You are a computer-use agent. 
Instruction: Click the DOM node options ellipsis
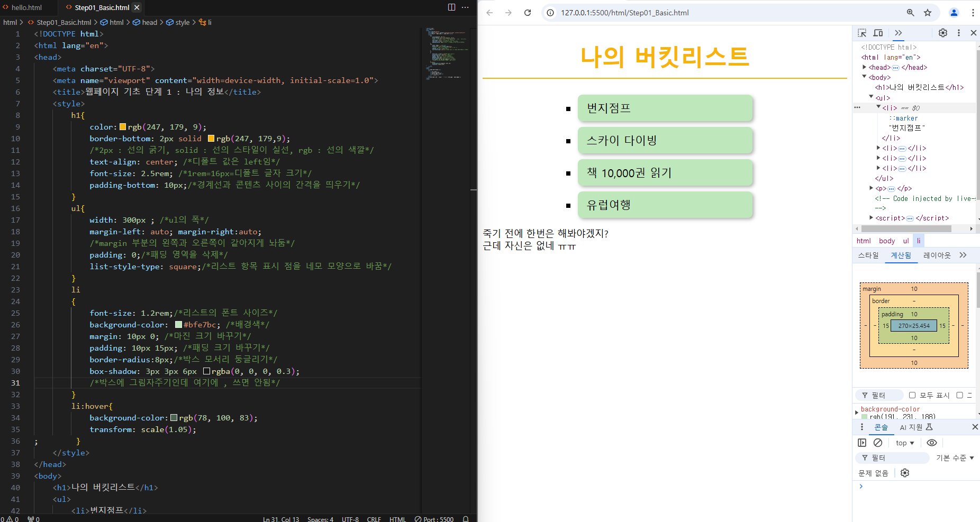click(857, 107)
